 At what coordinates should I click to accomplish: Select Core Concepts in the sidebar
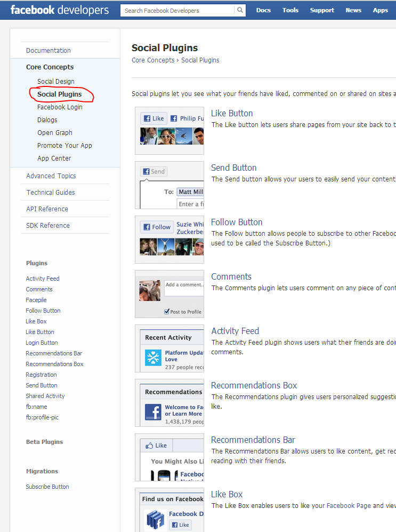coord(50,67)
